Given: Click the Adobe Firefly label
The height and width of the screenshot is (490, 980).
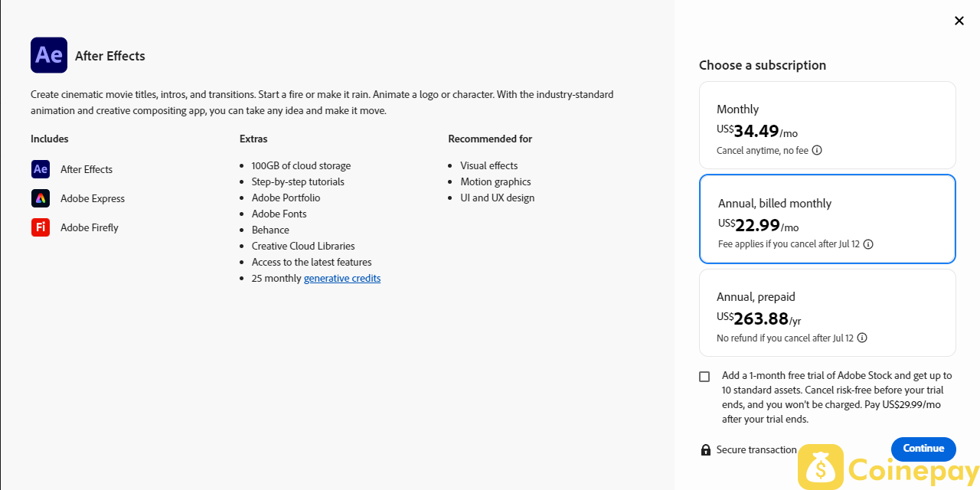Looking at the screenshot, I should pos(90,227).
